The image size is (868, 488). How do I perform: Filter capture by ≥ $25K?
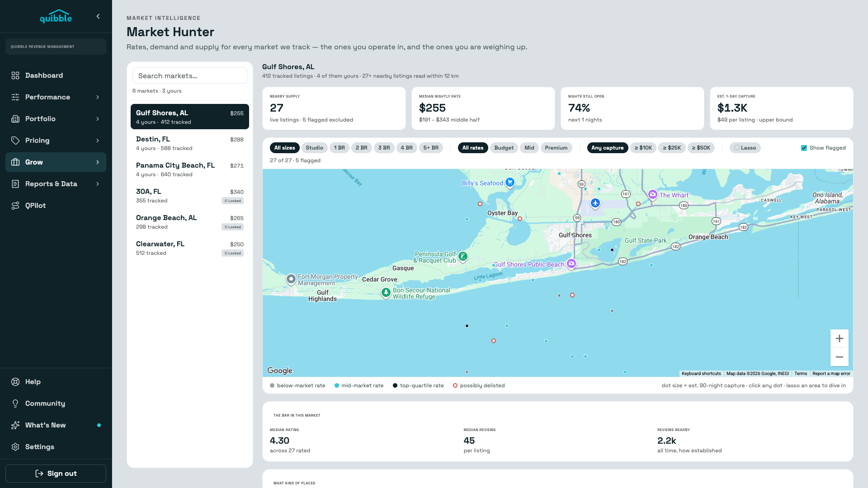click(672, 148)
